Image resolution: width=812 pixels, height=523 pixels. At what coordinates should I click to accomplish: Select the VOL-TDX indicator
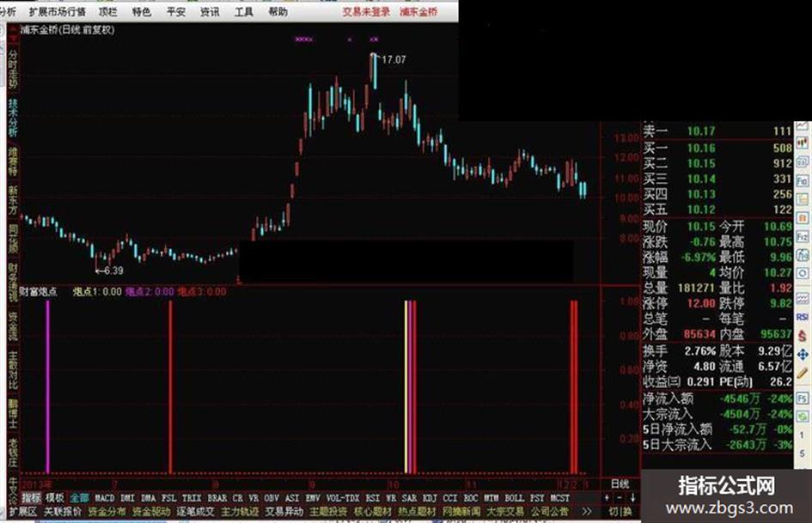[x=343, y=497]
